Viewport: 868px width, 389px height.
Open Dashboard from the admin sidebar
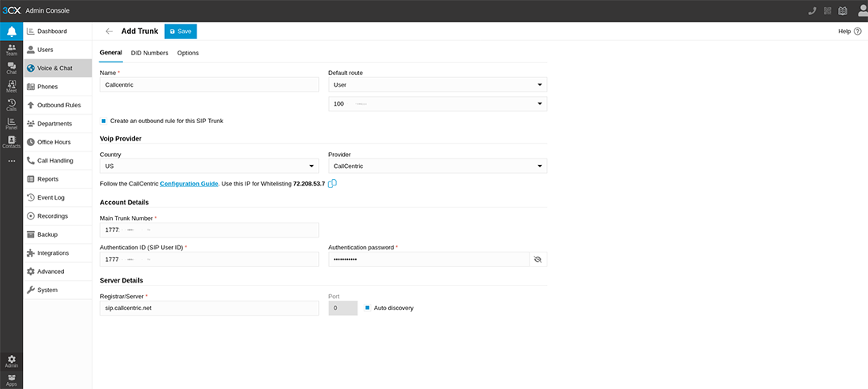58,31
